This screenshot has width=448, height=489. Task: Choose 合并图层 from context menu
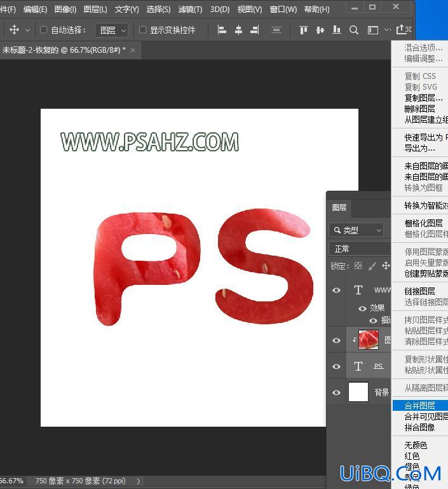click(x=420, y=406)
